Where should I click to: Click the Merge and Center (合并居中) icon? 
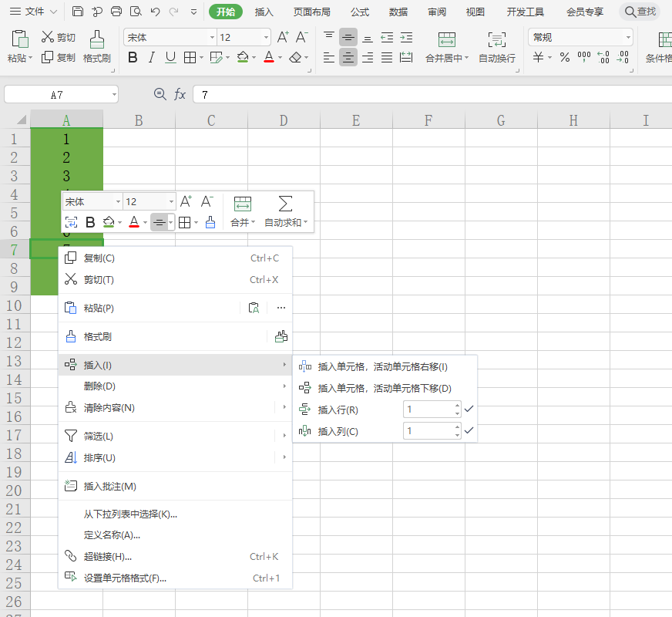(447, 39)
